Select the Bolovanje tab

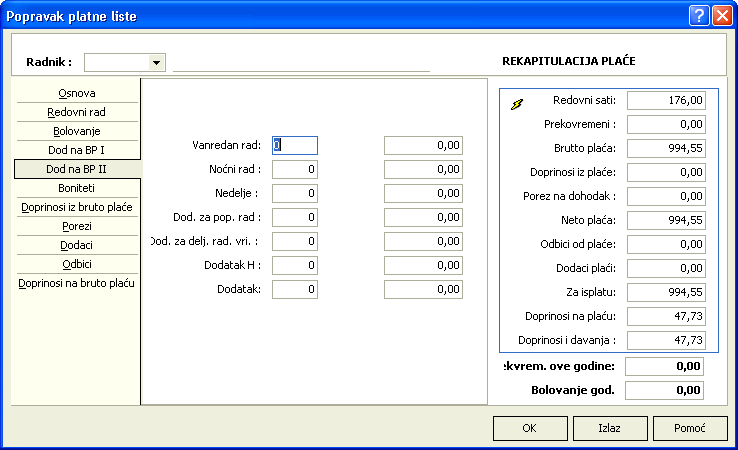77,131
